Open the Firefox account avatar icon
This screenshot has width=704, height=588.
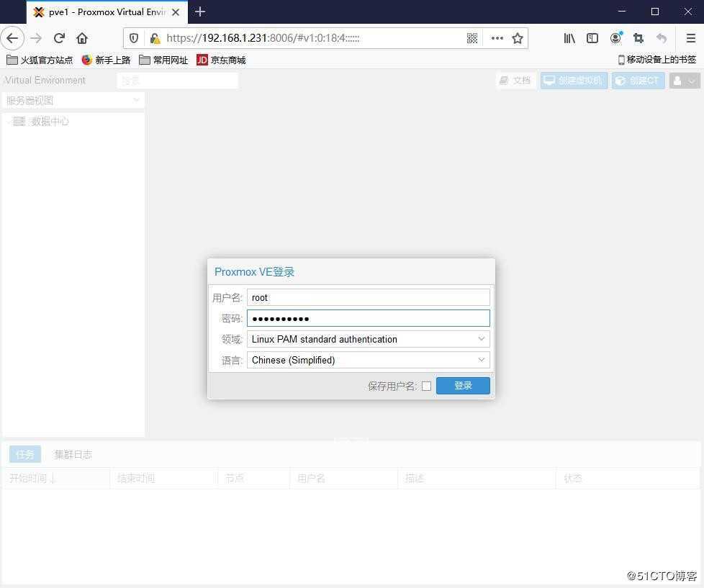click(x=616, y=37)
